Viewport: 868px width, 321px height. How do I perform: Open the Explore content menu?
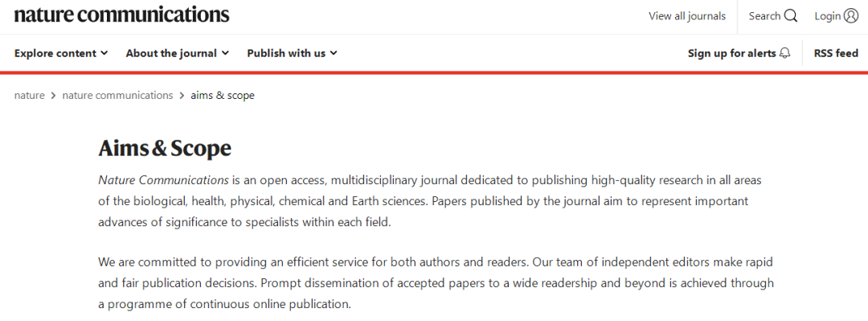point(61,53)
